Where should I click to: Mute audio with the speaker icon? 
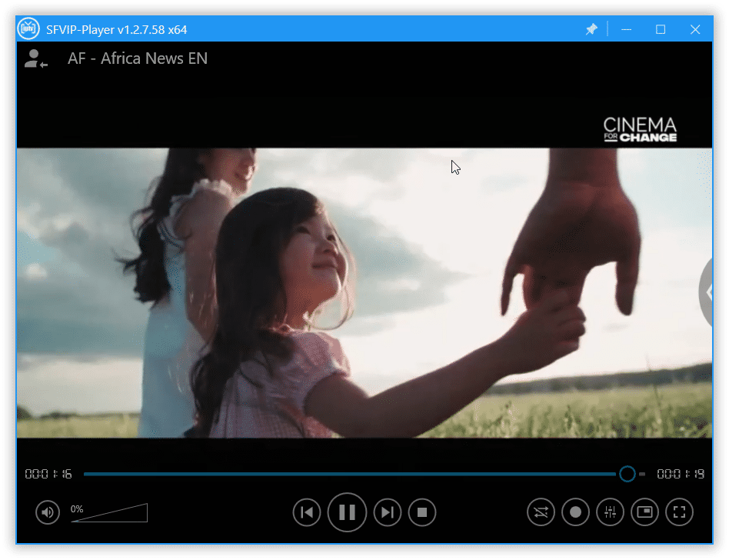click(x=48, y=512)
